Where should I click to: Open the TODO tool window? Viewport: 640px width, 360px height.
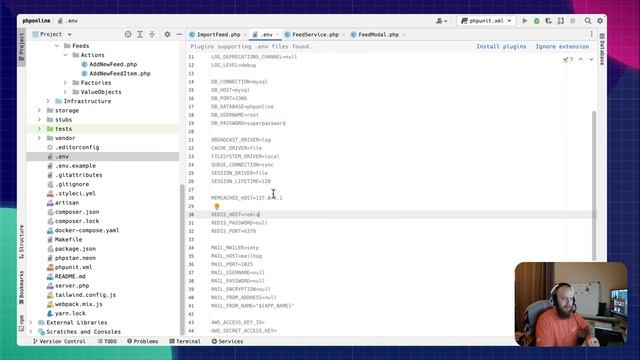[107, 341]
